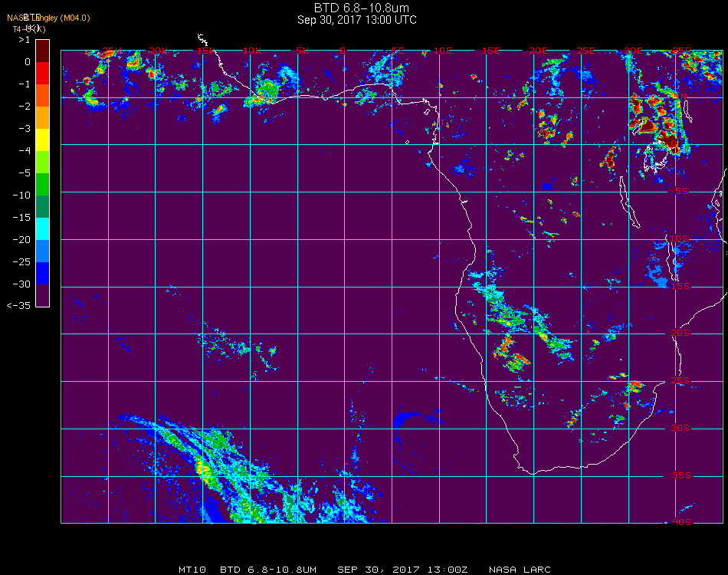Click the '15W' longitude label

click(205, 50)
